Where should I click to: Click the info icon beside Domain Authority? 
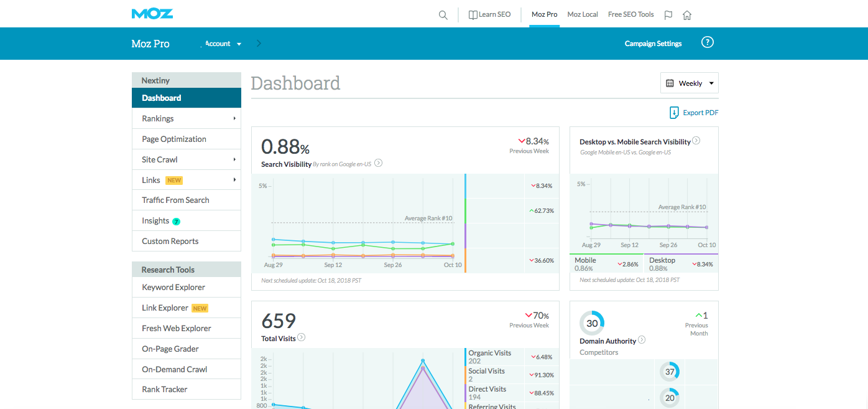[642, 340]
